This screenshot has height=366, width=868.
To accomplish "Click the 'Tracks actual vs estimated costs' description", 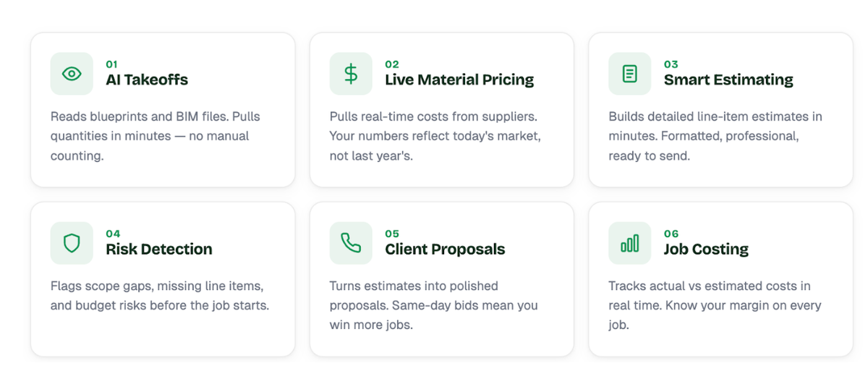I will [715, 305].
